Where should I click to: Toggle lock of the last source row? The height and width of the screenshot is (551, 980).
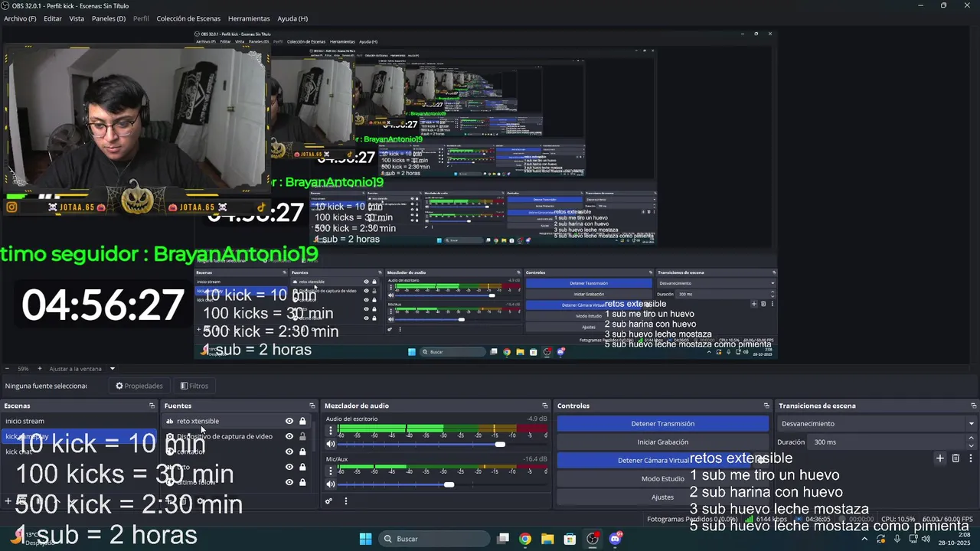point(302,482)
